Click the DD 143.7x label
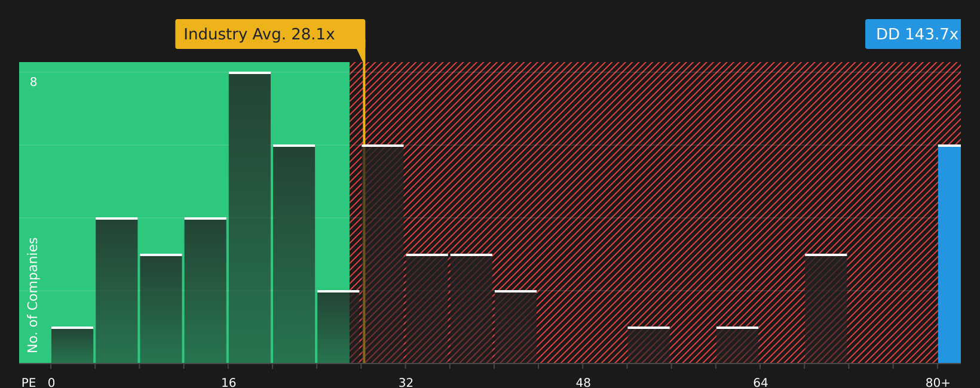The height and width of the screenshot is (388, 980). coord(913,34)
